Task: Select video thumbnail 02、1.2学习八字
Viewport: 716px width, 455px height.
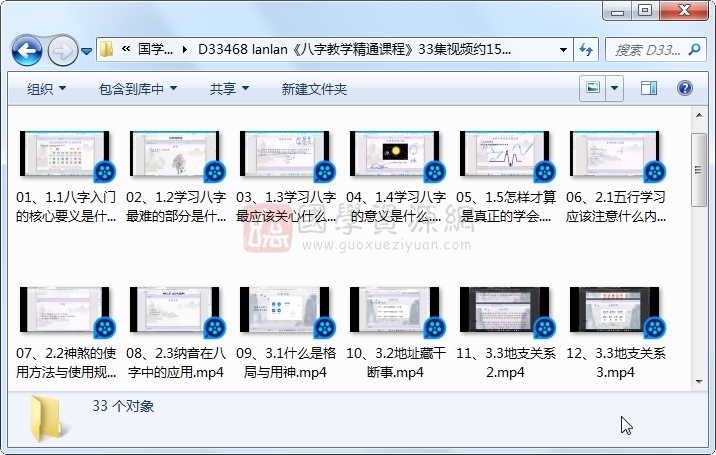Action: coord(176,155)
